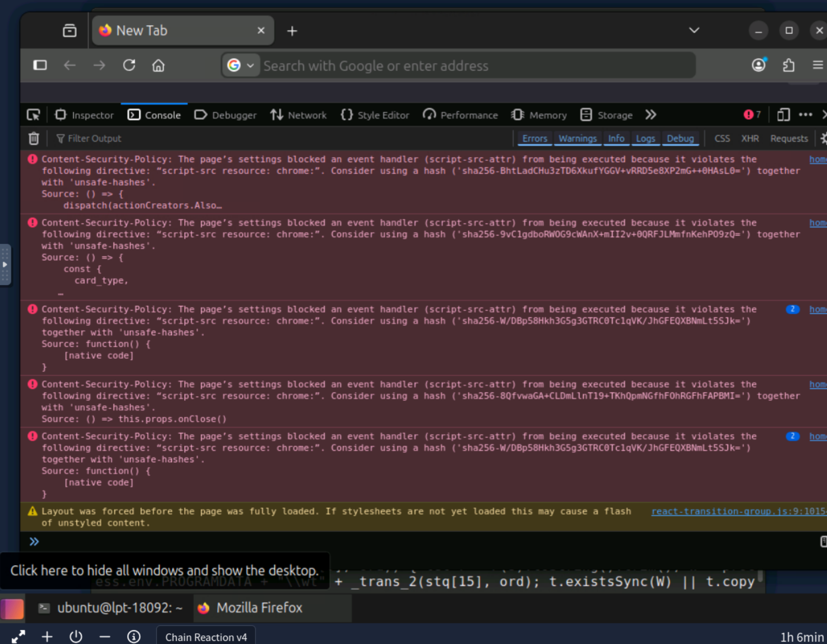The width and height of the screenshot is (827, 644).
Task: Open the Network tab
Action: (x=298, y=115)
